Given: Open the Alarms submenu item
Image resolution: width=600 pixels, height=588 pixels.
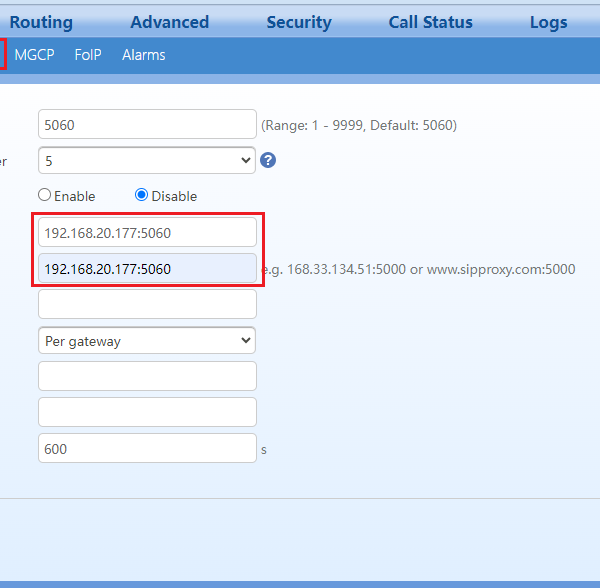Looking at the screenshot, I should pyautogui.click(x=144, y=55).
